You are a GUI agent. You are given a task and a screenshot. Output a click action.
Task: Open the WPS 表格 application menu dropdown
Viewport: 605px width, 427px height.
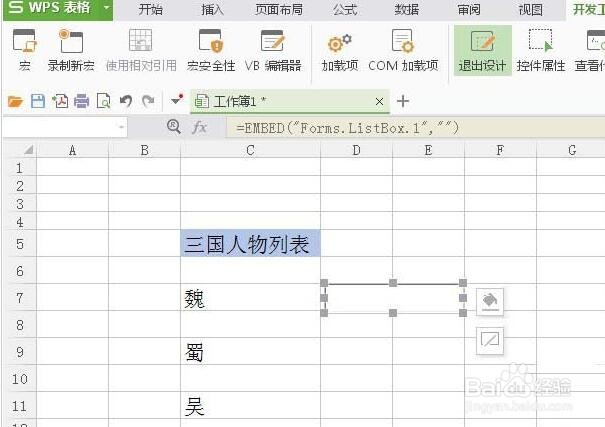tap(106, 8)
